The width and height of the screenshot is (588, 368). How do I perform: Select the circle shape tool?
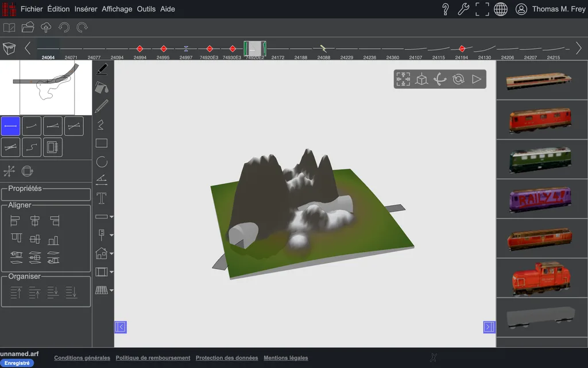[102, 162]
